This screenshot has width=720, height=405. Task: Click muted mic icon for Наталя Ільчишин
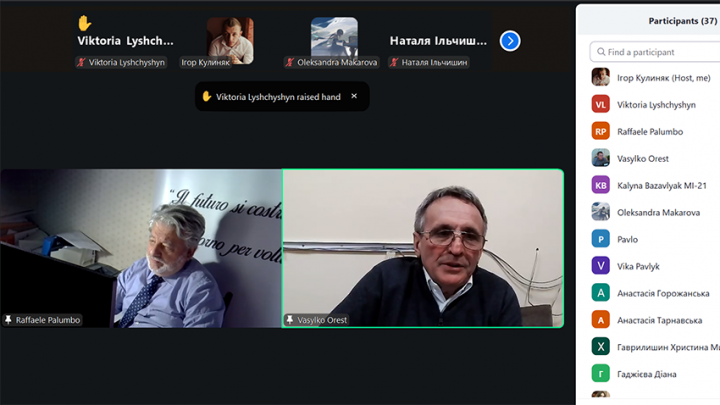[x=394, y=62]
